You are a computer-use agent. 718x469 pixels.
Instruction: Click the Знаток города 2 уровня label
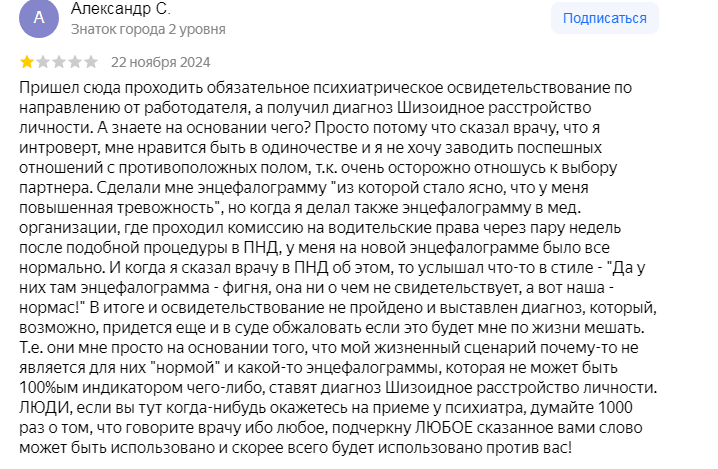point(148,29)
